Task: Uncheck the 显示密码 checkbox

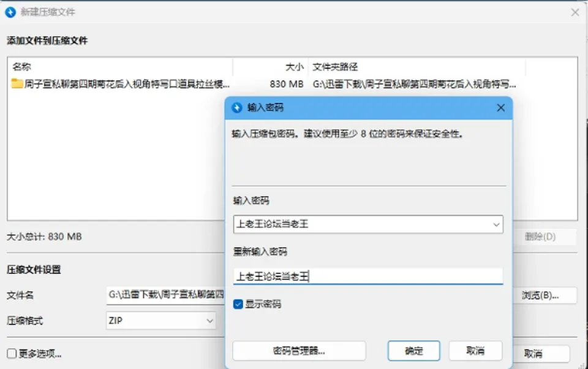Action: click(238, 304)
